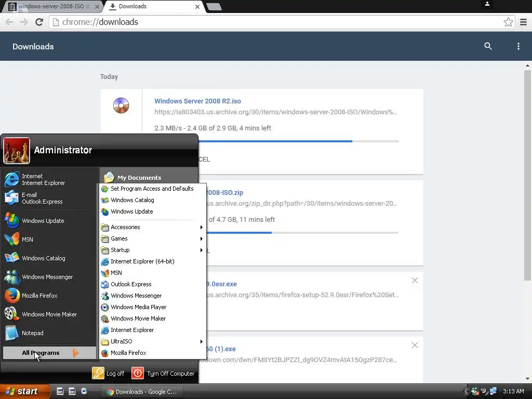This screenshot has width=532, height=399.
Task: Select Internet Explorer in All Programs list
Action: (153, 330)
